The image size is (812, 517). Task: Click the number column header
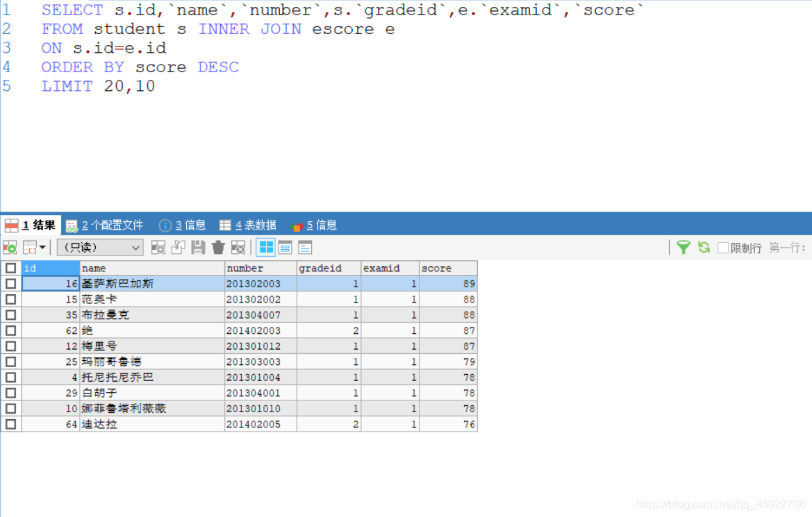pos(261,268)
